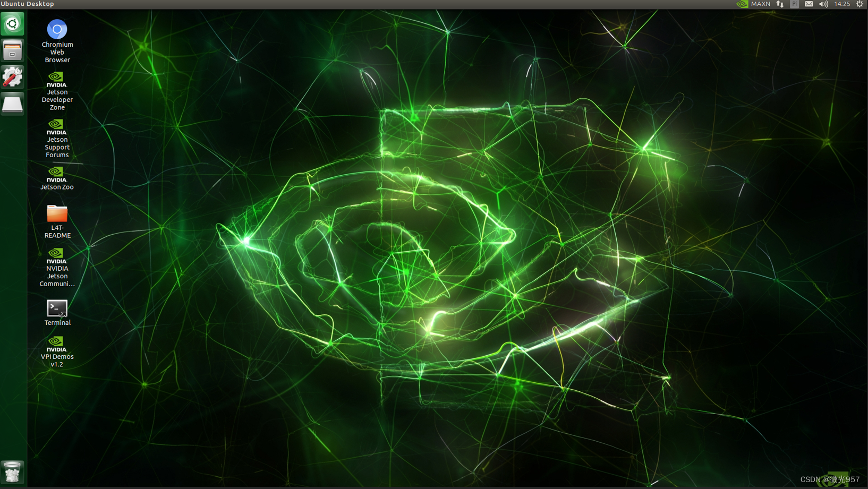
Task: Open NVIDIA power mode indicator logo
Action: click(742, 4)
